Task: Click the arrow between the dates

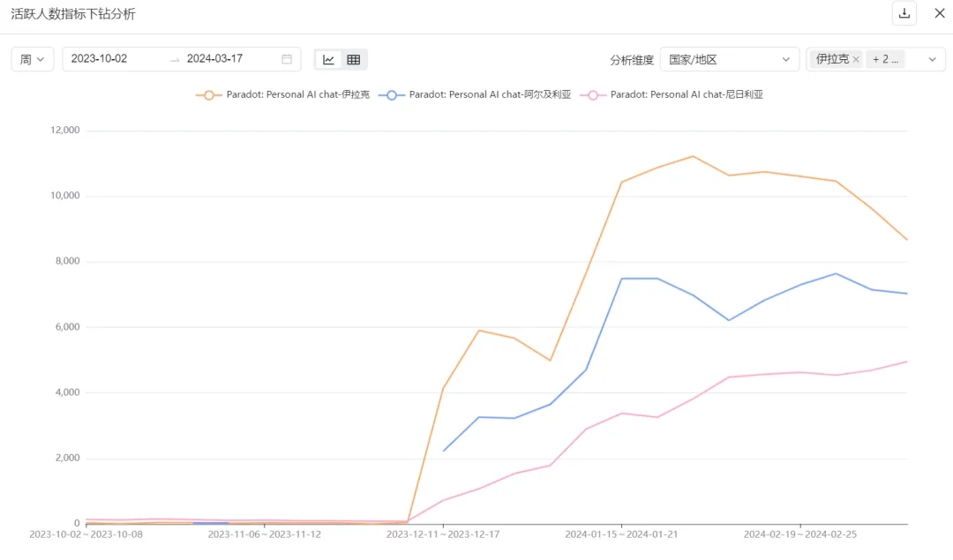Action: (175, 59)
